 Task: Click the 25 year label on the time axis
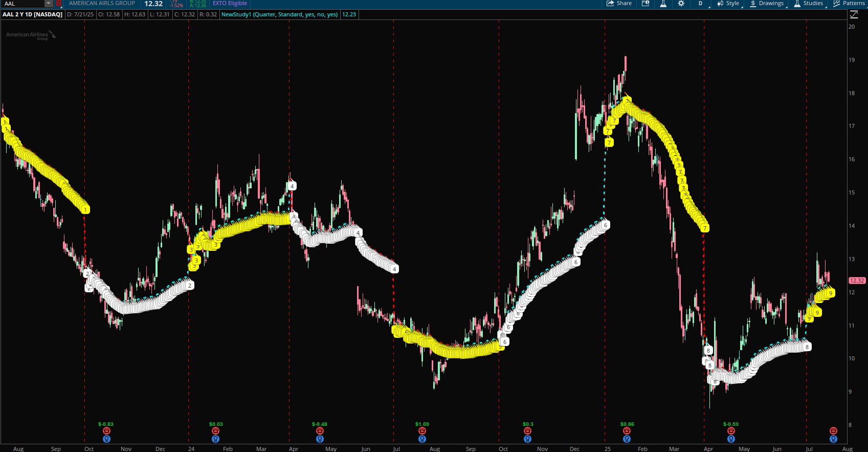tap(607, 449)
